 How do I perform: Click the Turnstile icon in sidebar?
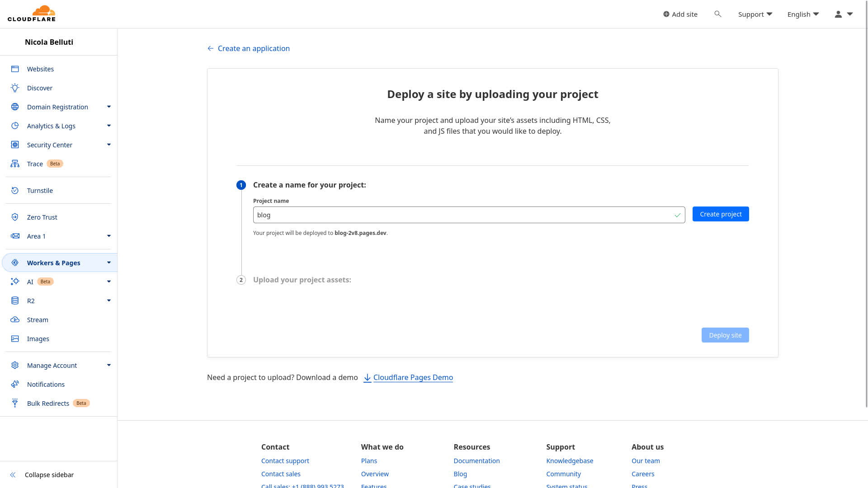pyautogui.click(x=15, y=190)
